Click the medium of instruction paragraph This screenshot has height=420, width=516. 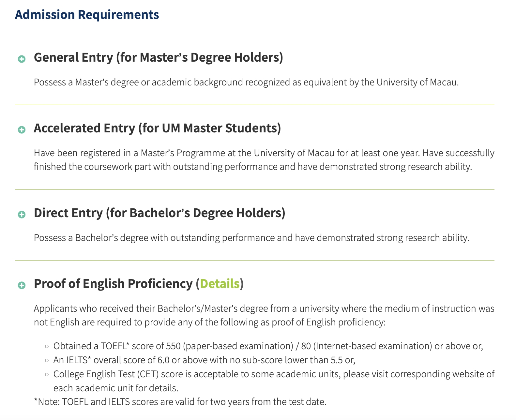pyautogui.click(x=264, y=315)
